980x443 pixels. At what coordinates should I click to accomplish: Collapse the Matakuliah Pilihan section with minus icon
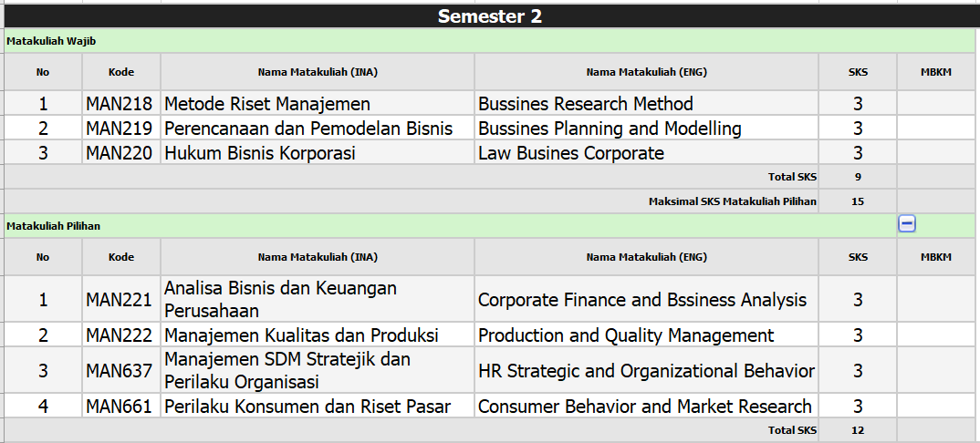(x=907, y=224)
